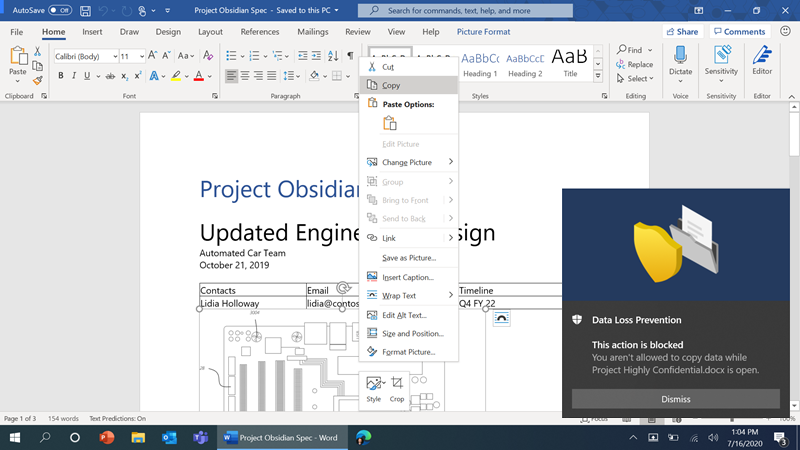This screenshot has width=800, height=450.
Task: Open the Insert ribbon tab
Action: (x=92, y=32)
